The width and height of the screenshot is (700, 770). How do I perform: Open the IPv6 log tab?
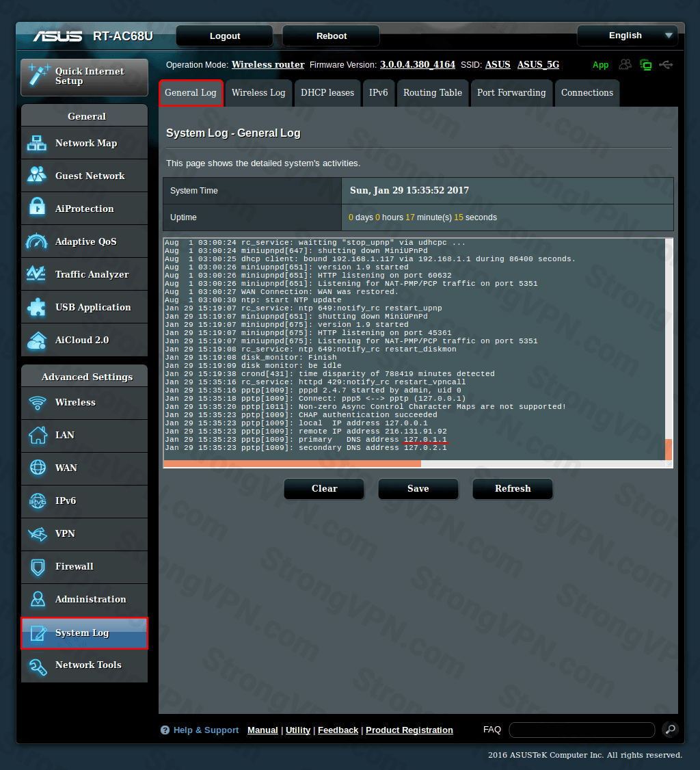click(x=379, y=93)
